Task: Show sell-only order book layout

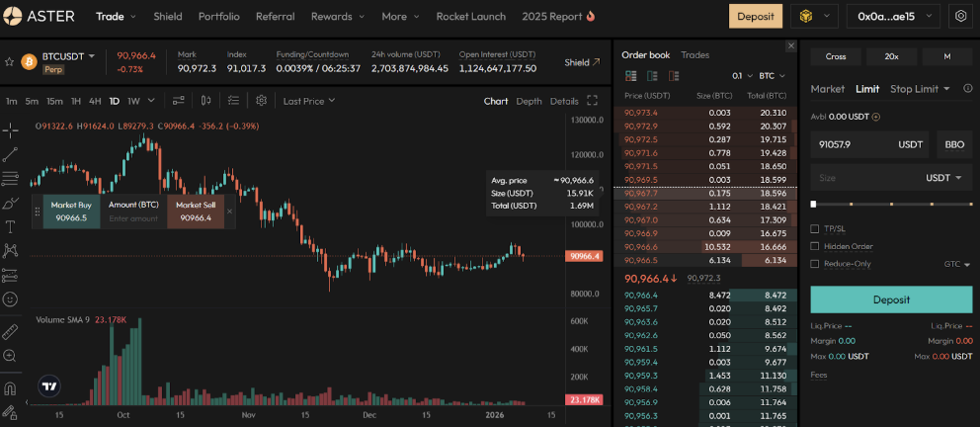Action: tap(675, 75)
